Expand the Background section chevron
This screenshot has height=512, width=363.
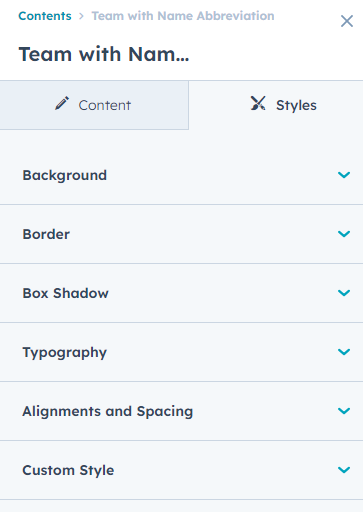coord(344,175)
